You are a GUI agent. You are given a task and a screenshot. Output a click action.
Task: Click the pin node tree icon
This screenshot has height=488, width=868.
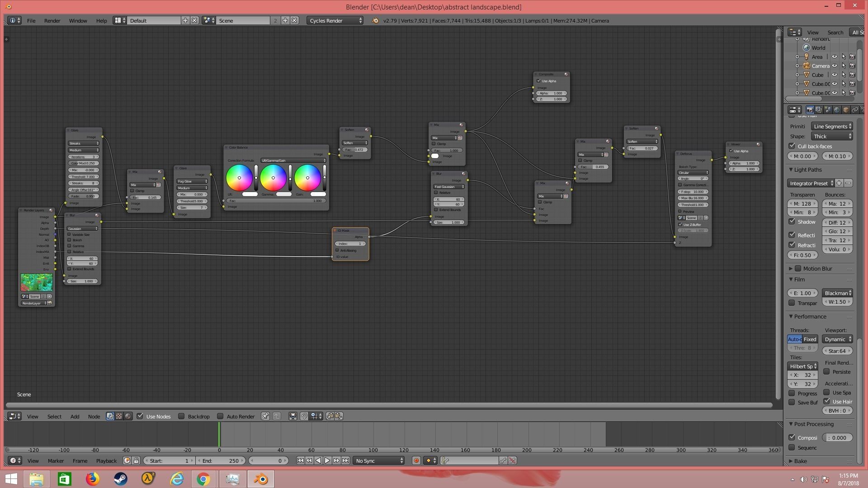click(265, 416)
